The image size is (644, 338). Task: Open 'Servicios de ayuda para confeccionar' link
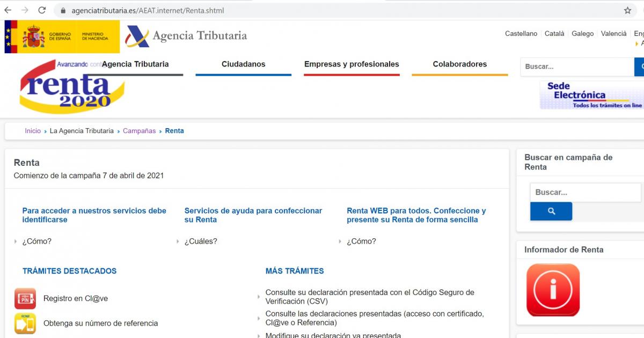253,215
